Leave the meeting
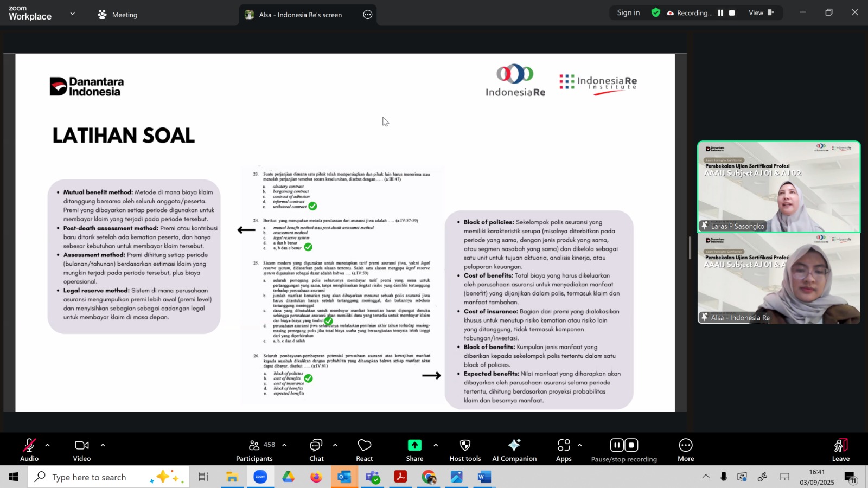 click(840, 450)
